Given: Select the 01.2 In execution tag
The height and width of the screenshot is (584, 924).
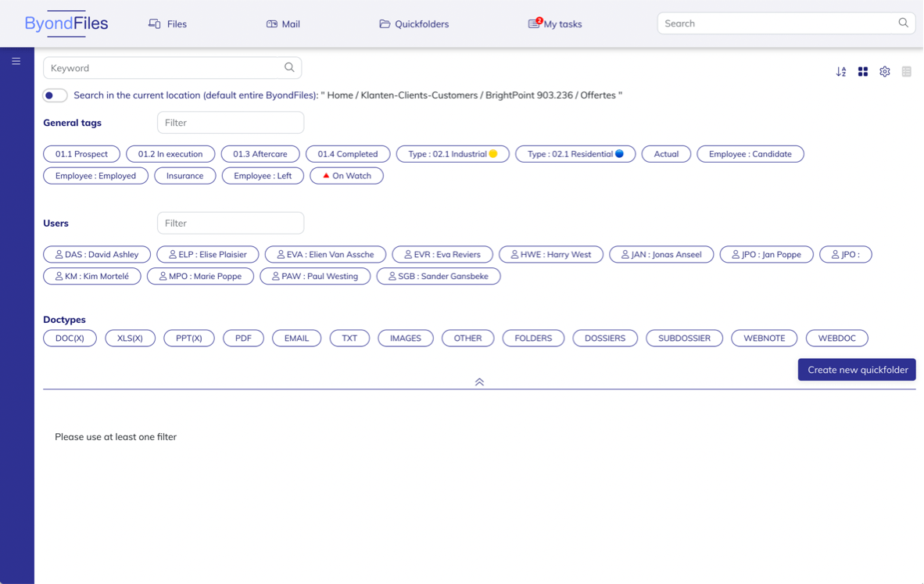Looking at the screenshot, I should coord(170,154).
